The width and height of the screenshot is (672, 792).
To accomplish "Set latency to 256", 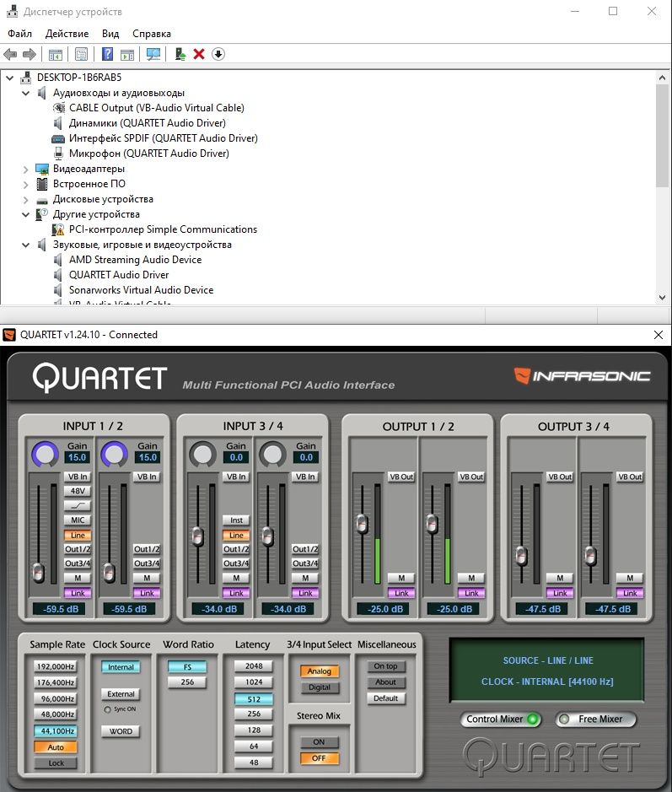I will (x=254, y=714).
